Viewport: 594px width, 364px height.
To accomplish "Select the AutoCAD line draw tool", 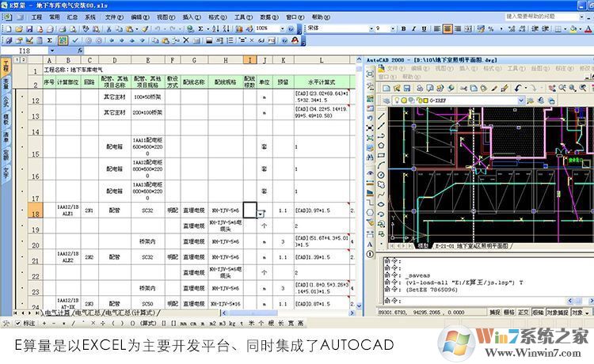I will coord(381,116).
